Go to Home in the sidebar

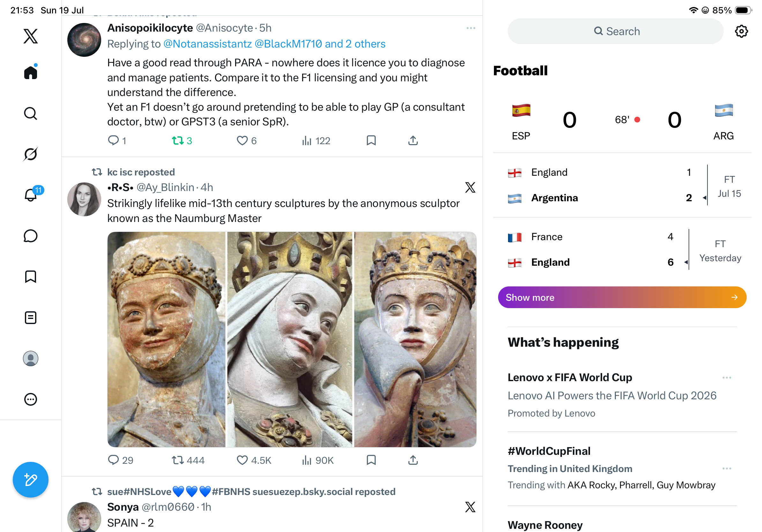click(x=31, y=72)
